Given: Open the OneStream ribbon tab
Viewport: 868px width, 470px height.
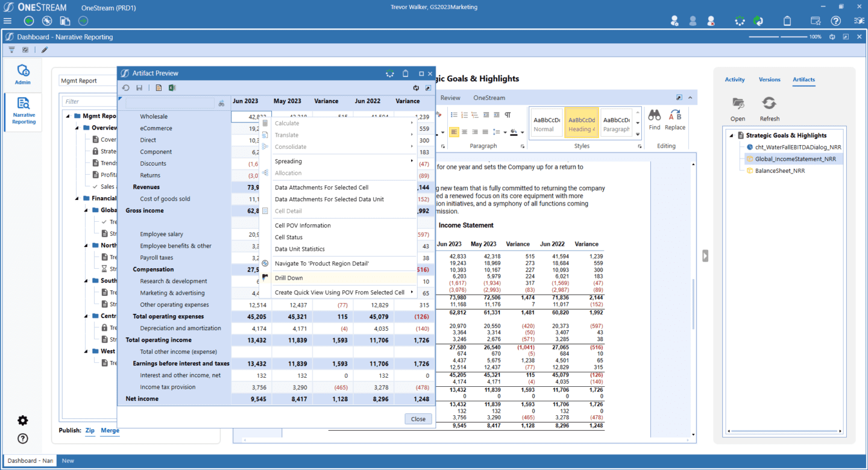Looking at the screenshot, I should pos(489,98).
